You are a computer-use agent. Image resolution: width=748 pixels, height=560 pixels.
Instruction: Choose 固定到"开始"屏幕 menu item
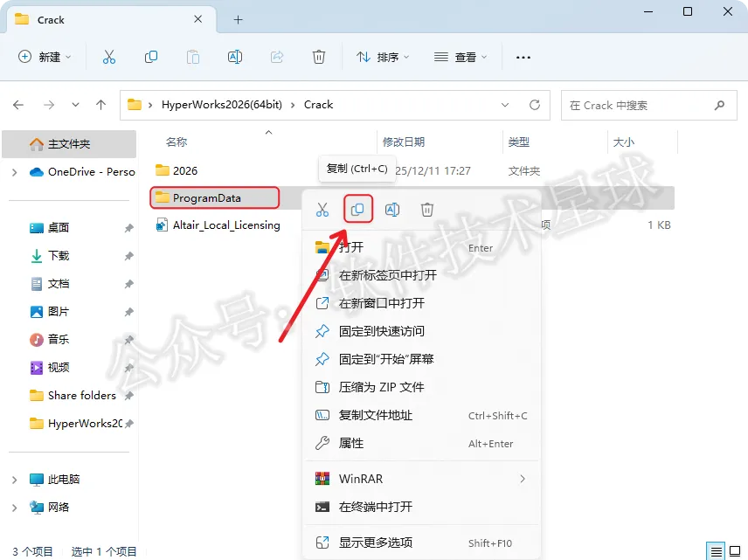(x=421, y=359)
